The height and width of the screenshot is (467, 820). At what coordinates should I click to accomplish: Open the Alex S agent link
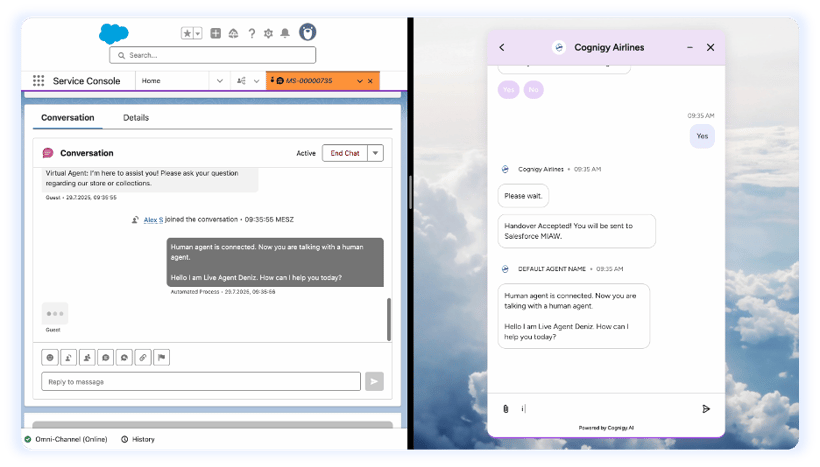click(153, 220)
